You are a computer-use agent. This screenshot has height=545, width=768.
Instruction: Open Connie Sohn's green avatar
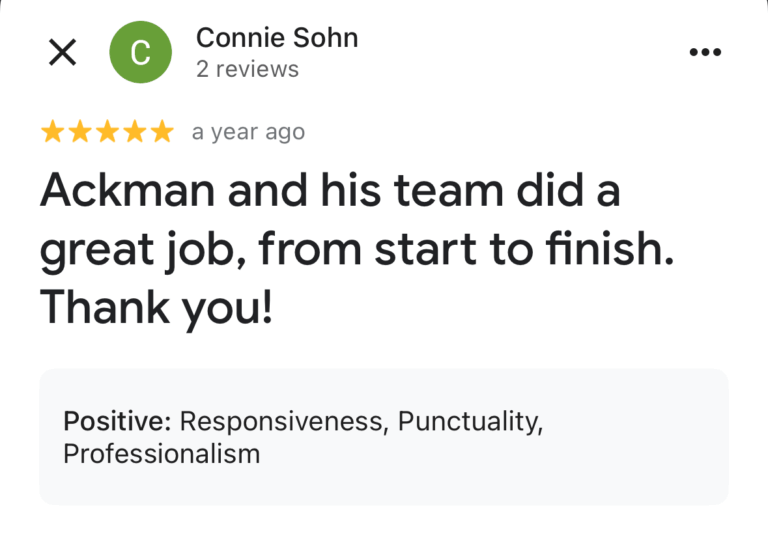141,52
